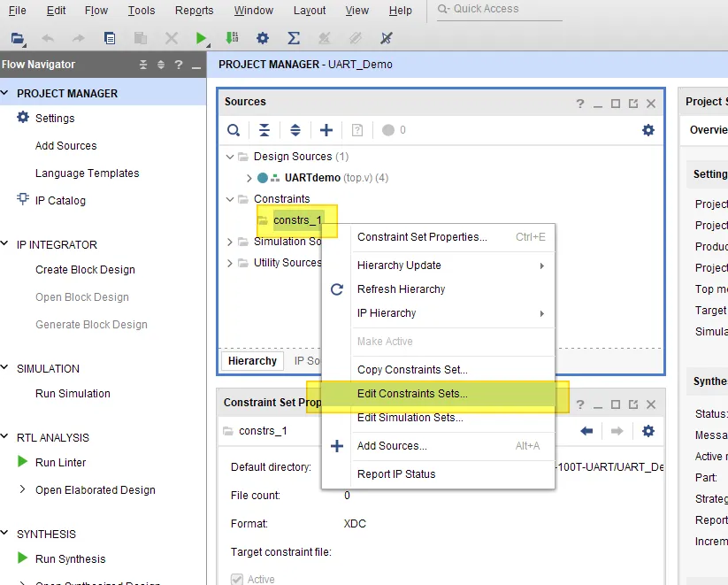The image size is (728, 585).
Task: Click Add Sources in Flow Navigator
Action: coord(66,146)
